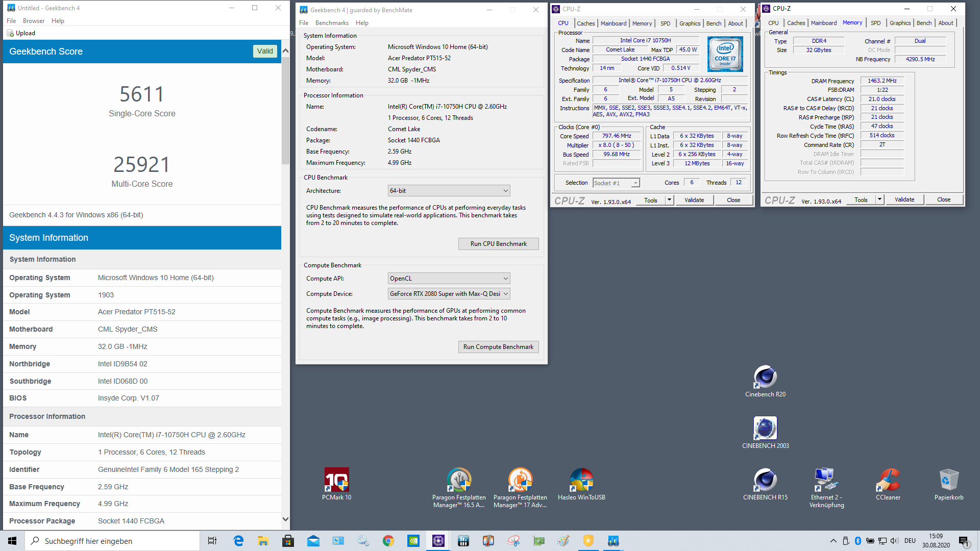Open About tab in right CPU-Z window
The height and width of the screenshot is (551, 980).
click(946, 23)
